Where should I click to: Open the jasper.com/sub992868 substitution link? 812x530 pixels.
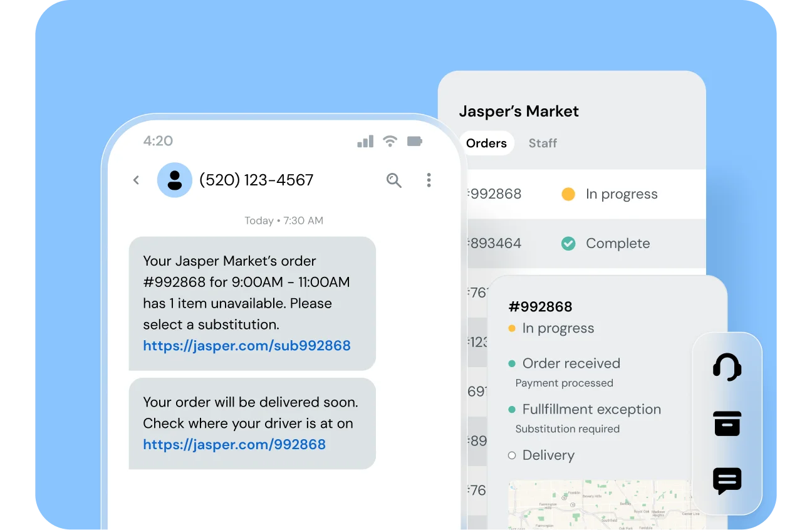tap(247, 346)
